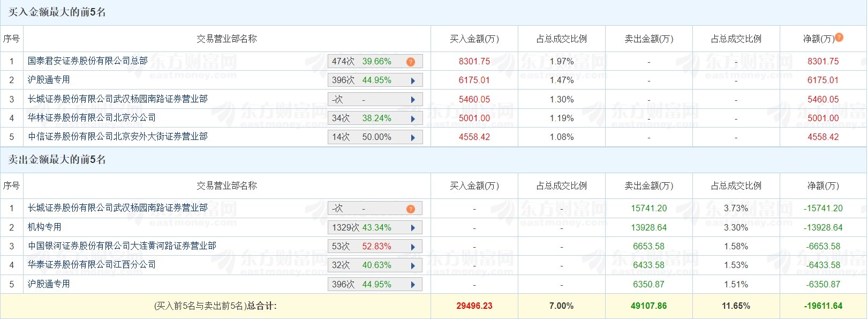Click 1329次 43.34% stats box
868x319 pixels.
point(375,228)
